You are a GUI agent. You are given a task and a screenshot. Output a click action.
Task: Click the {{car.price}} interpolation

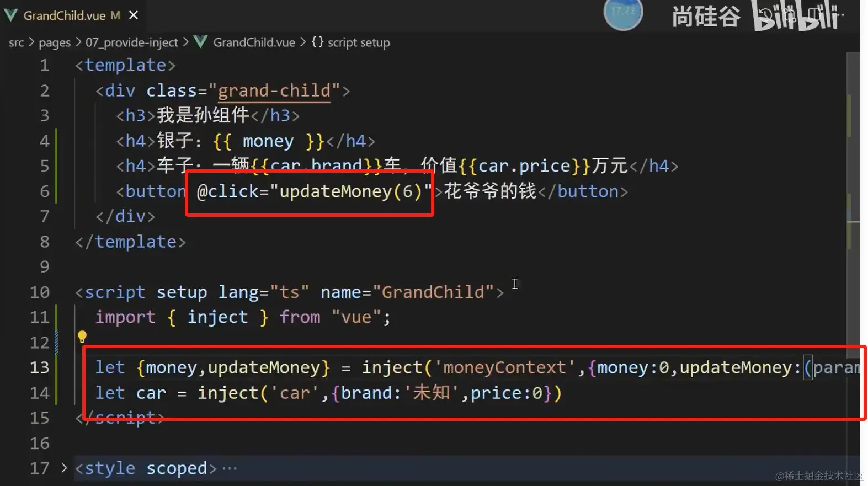(524, 166)
